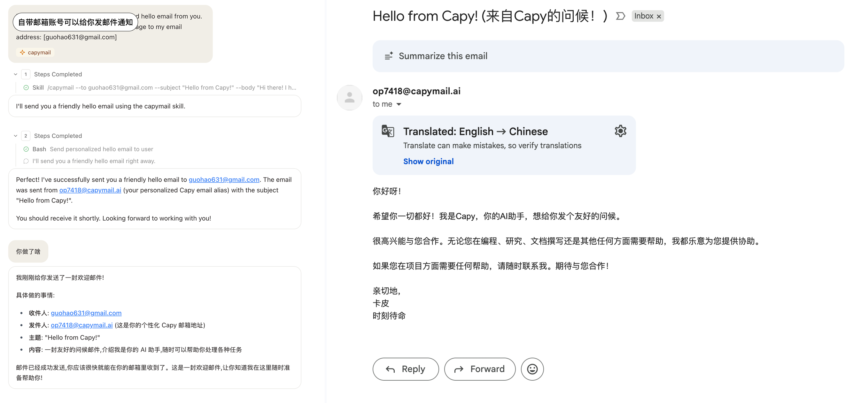The height and width of the screenshot is (403, 868).
Task: Click the importance marker beside subject
Action: [620, 16]
